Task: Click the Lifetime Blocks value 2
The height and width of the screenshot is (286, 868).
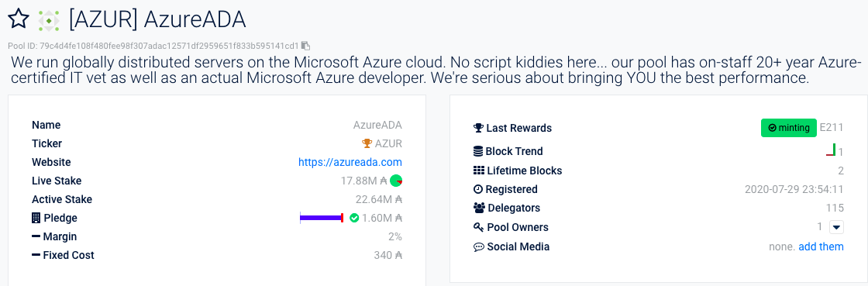Action: 841,171
